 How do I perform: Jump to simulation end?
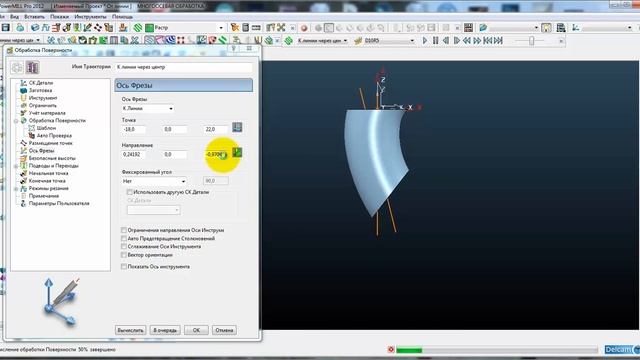tap(498, 40)
